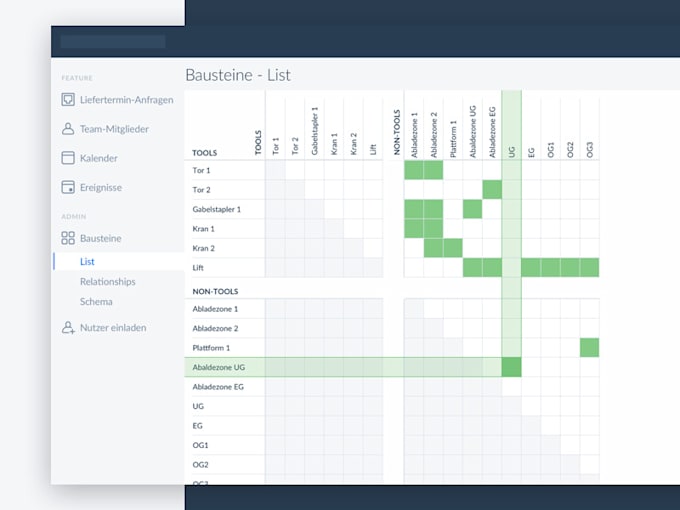The width and height of the screenshot is (680, 510).
Task: Toggle empty cell Tor 2 / Abladezone 1
Action: (414, 190)
